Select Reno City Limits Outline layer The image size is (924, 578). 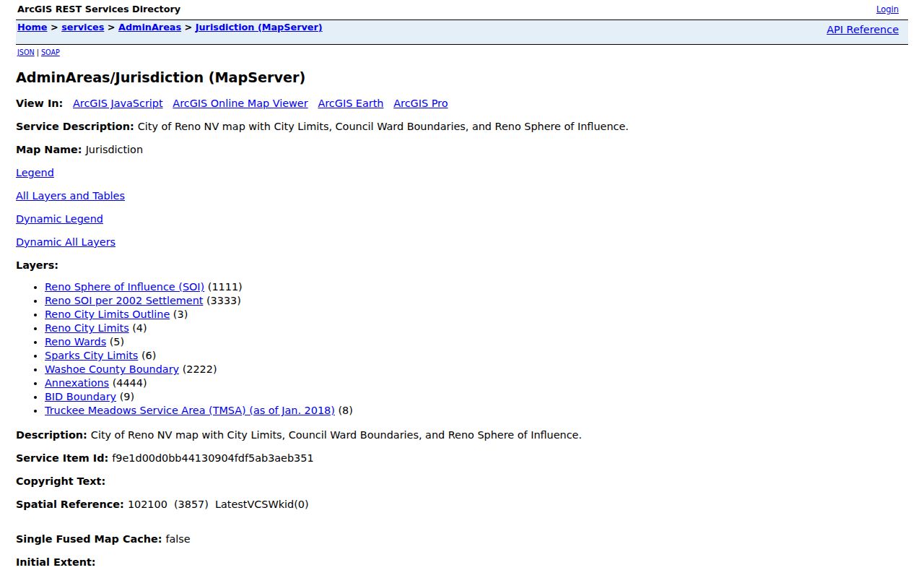pos(107,314)
